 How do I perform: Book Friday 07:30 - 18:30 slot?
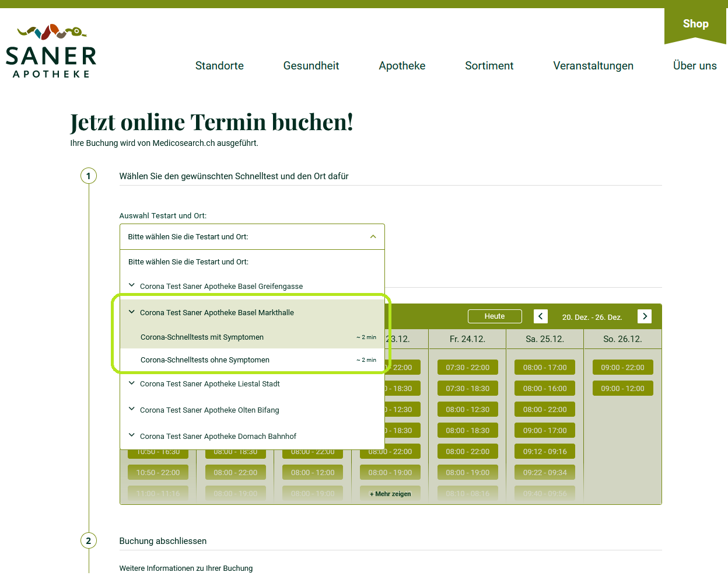pos(468,389)
